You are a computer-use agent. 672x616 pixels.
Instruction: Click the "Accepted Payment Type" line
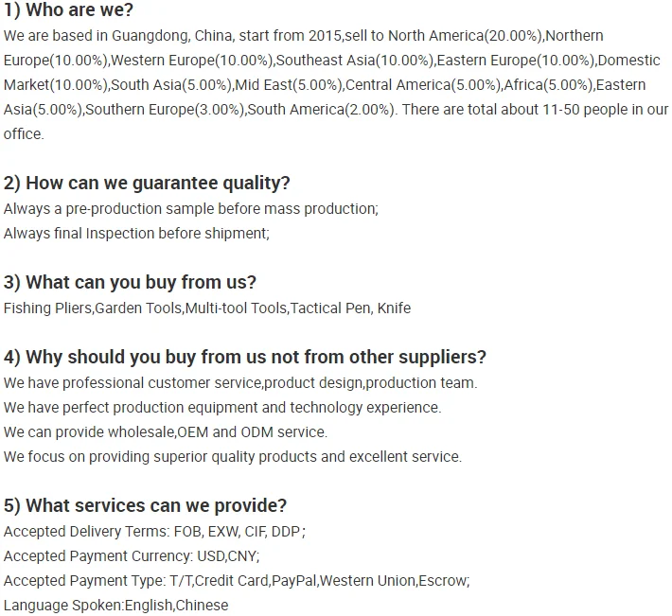coord(237,581)
